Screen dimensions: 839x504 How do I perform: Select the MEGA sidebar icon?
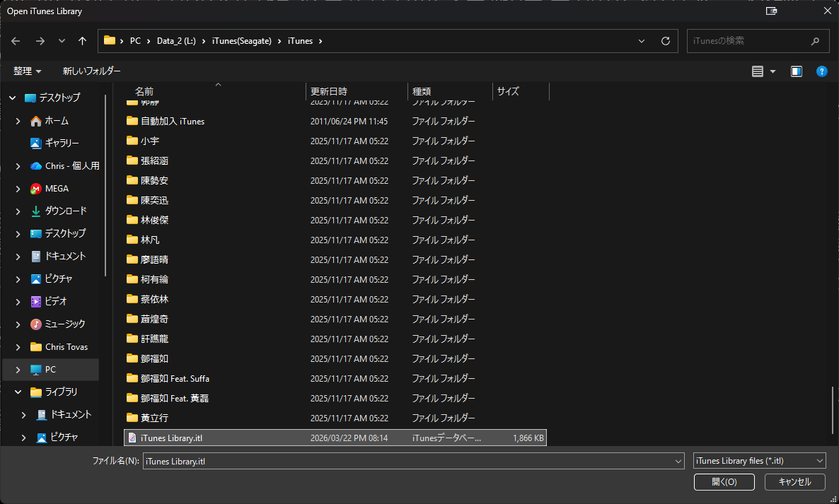[36, 189]
